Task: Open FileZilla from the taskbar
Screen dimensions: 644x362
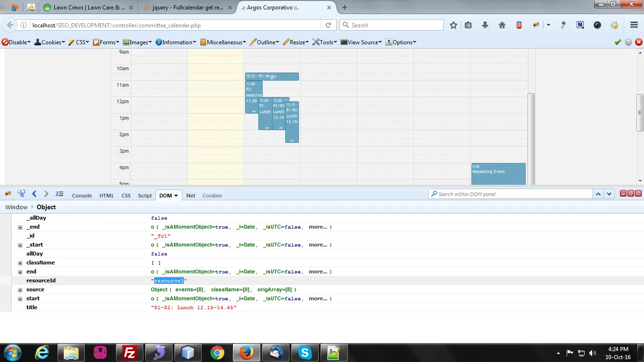Action: [129, 353]
